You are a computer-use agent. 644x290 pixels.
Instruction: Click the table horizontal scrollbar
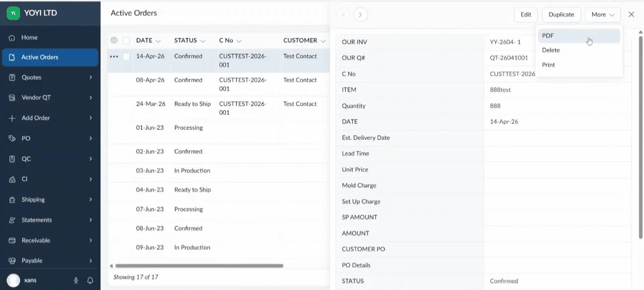point(199,266)
